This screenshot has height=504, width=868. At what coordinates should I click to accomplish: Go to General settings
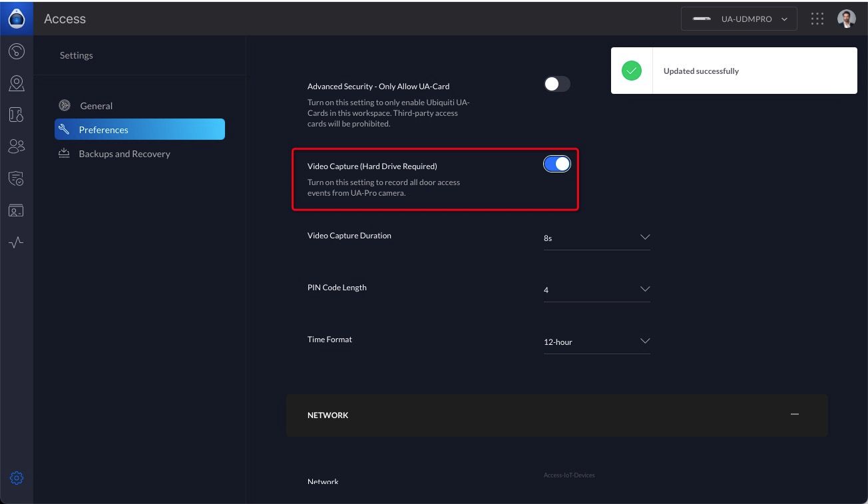96,106
